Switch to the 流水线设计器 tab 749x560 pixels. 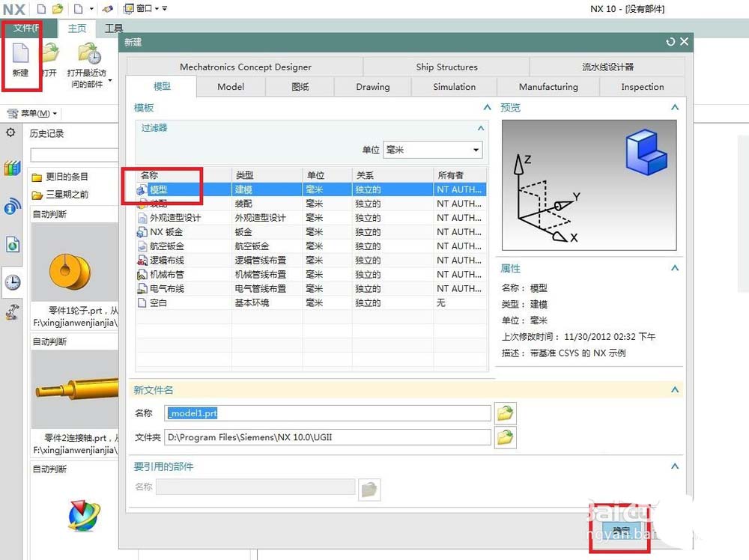point(607,67)
